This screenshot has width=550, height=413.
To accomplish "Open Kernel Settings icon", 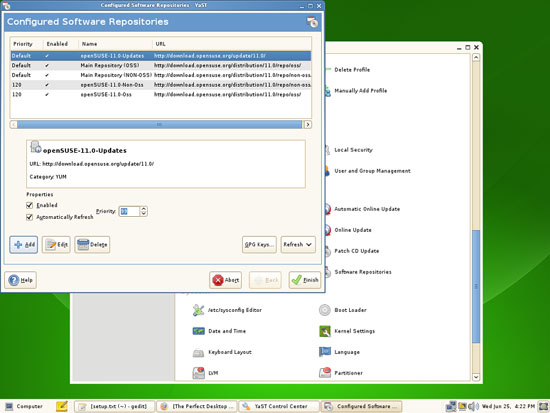I will tap(324, 331).
